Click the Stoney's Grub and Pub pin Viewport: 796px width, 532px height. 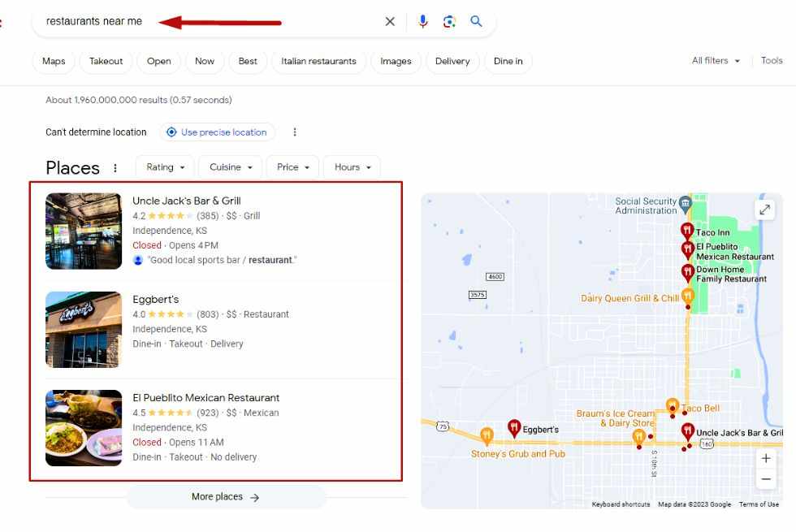[x=487, y=435]
